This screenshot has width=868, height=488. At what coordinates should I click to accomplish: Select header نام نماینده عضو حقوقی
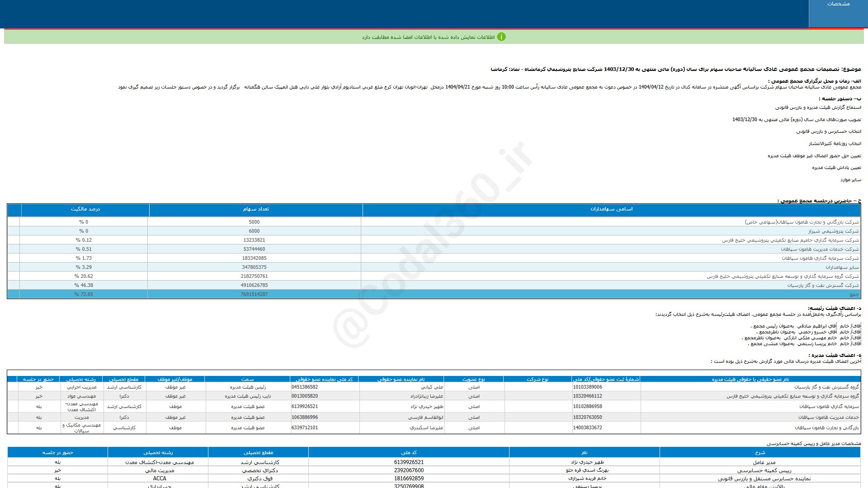coord(401,379)
